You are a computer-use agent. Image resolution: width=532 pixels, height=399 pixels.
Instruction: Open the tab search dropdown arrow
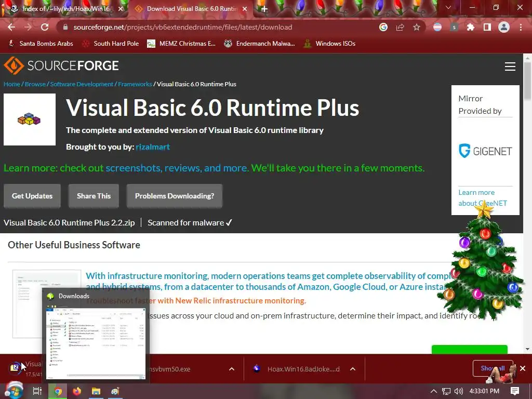(448, 7)
